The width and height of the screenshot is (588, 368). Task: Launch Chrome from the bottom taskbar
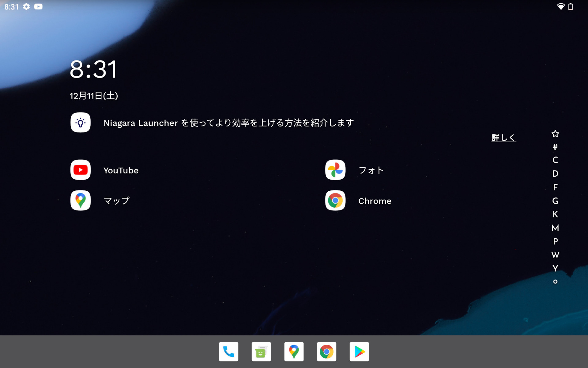[326, 351]
